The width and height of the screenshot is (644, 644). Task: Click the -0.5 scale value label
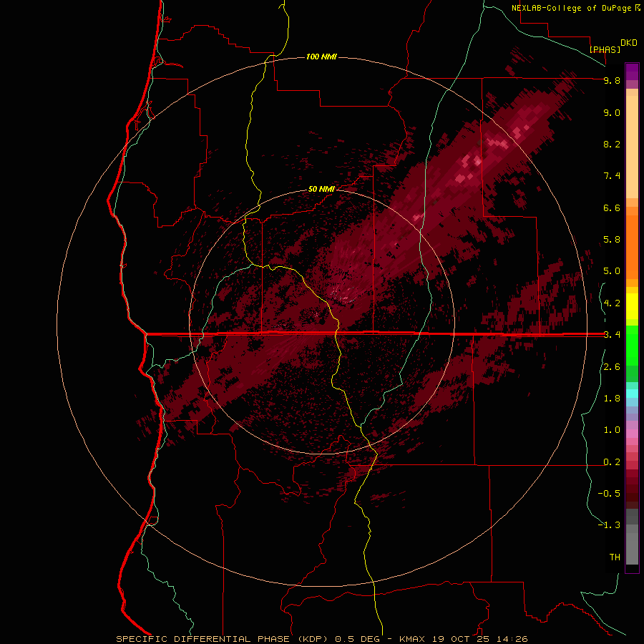click(609, 493)
